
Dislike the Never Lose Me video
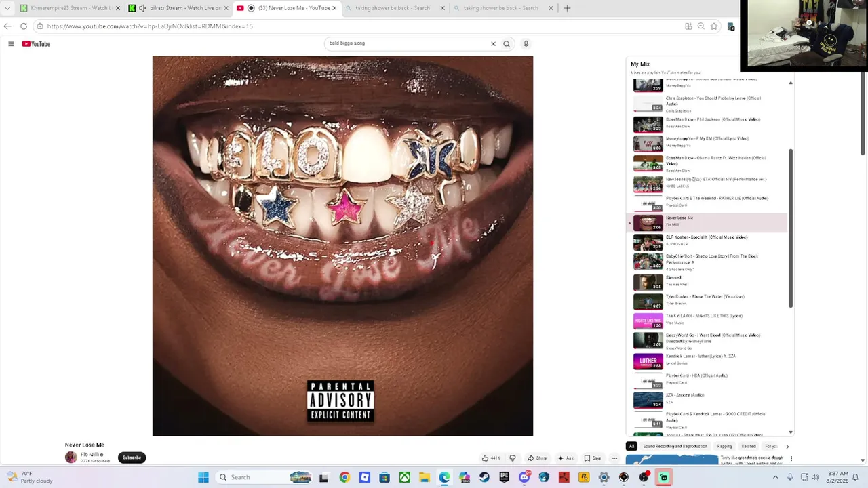(513, 458)
